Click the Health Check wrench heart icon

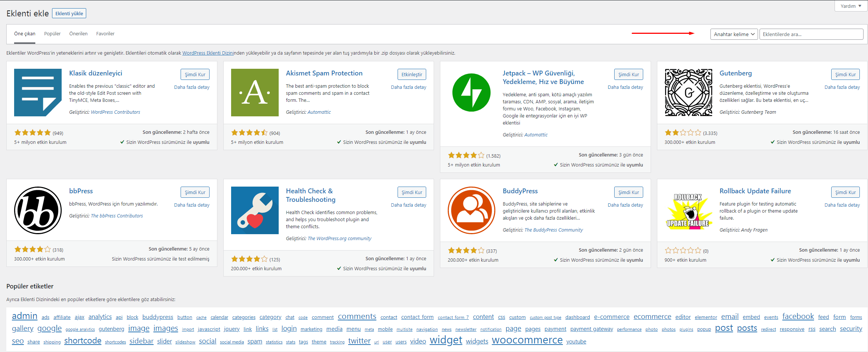255,210
